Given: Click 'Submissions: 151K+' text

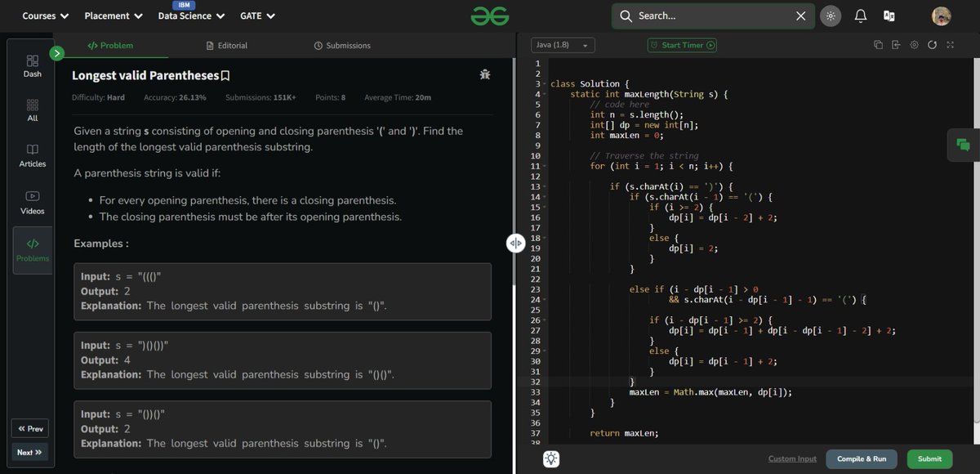Looking at the screenshot, I should [261, 98].
